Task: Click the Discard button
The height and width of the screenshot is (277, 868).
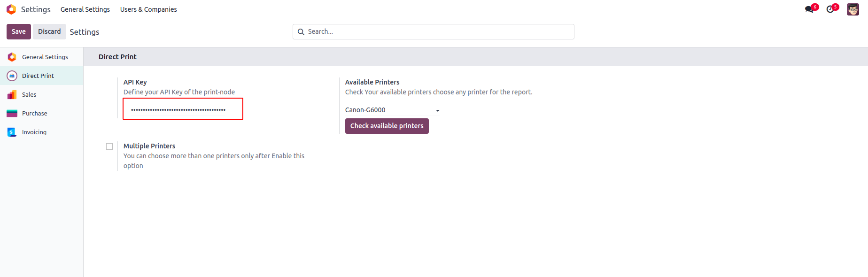Action: pyautogui.click(x=49, y=31)
